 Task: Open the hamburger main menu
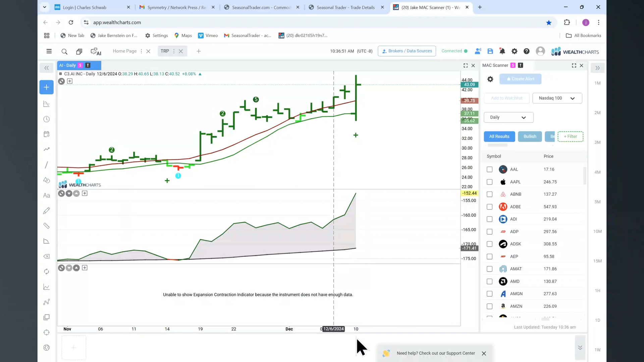(x=49, y=51)
